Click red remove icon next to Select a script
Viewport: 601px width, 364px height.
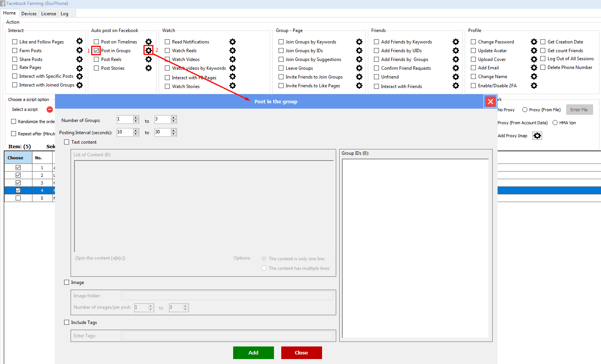(50, 109)
